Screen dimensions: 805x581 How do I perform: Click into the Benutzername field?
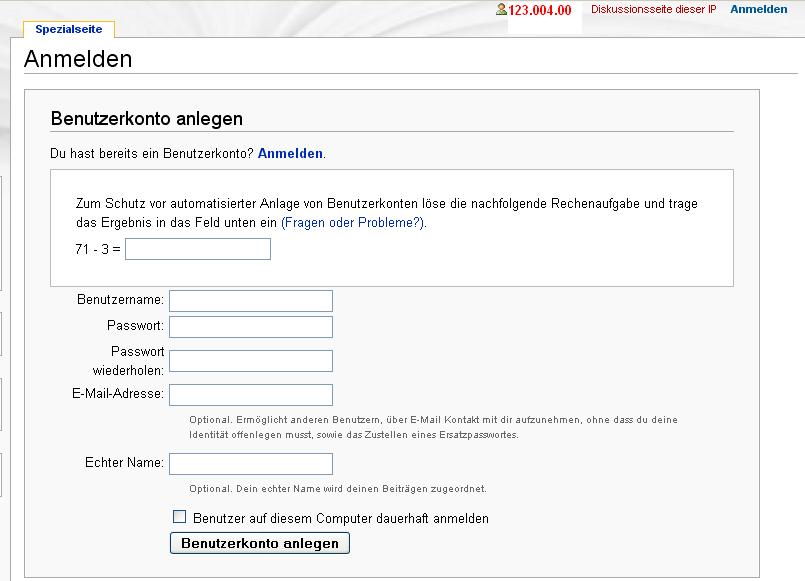[251, 301]
